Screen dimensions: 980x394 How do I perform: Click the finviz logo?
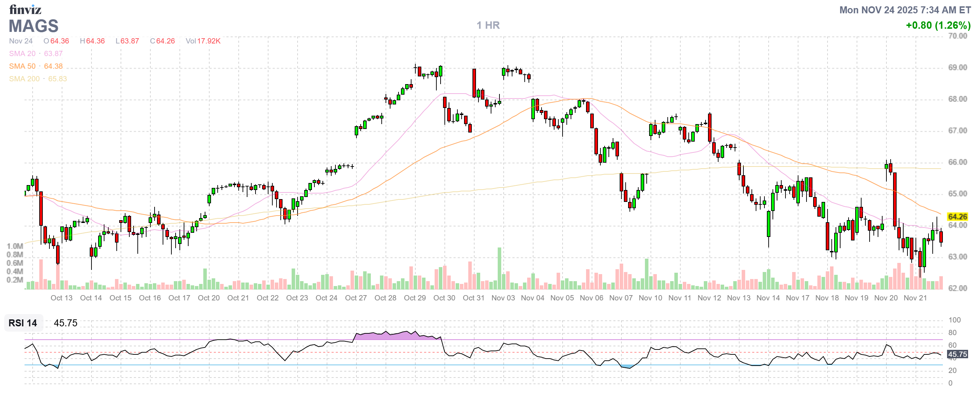point(25,9)
